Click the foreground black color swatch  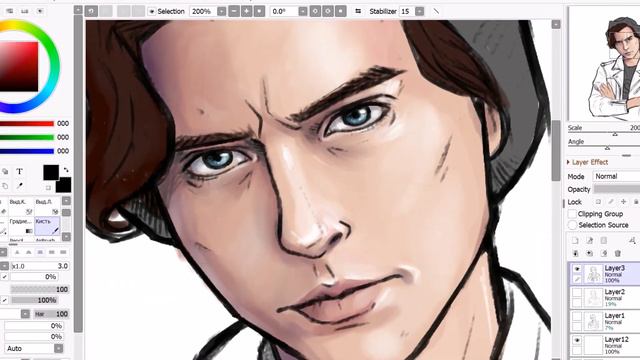(51, 172)
